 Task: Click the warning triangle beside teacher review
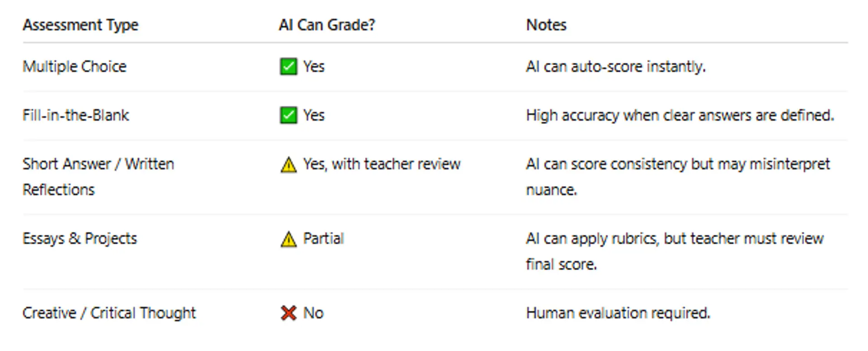[288, 165]
